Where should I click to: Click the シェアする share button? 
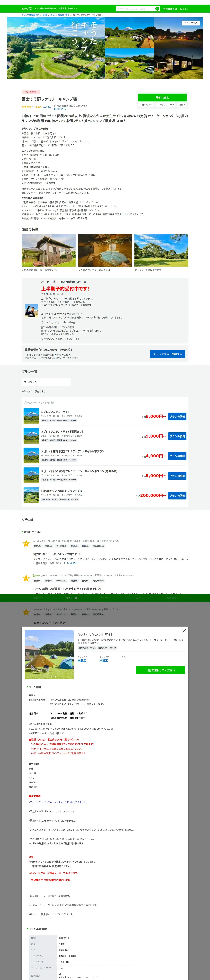(191, 23)
